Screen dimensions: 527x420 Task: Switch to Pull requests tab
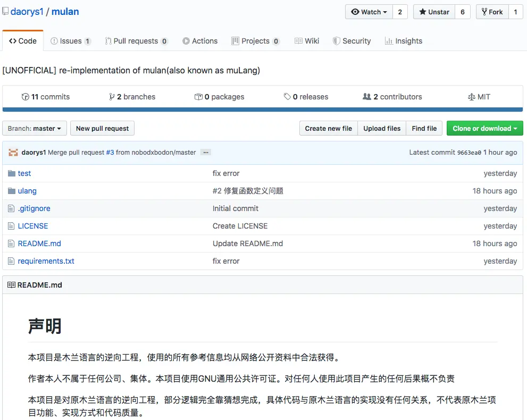click(x=136, y=41)
